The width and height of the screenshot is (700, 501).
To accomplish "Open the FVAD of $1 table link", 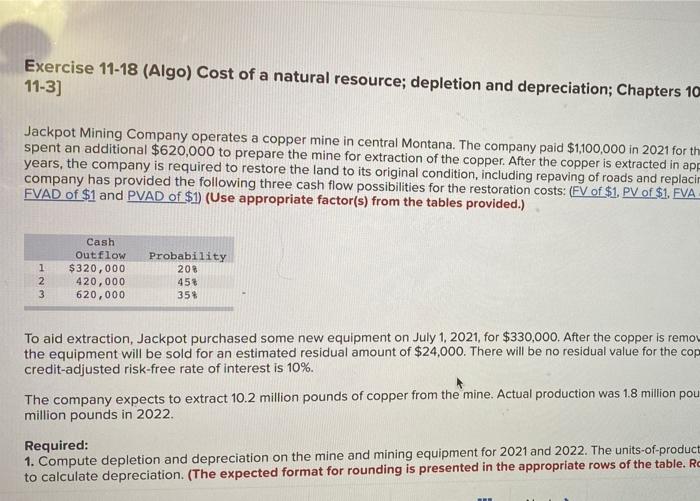I will [60, 195].
